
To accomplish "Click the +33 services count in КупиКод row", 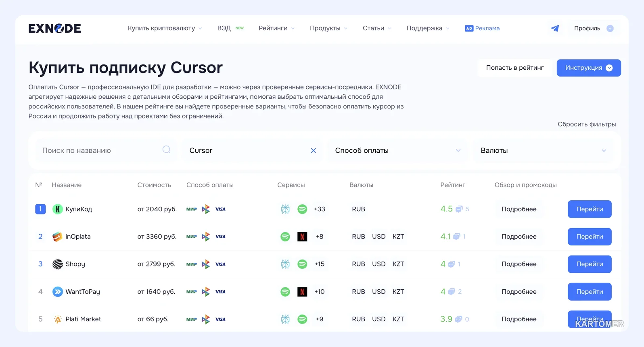I will click(320, 209).
